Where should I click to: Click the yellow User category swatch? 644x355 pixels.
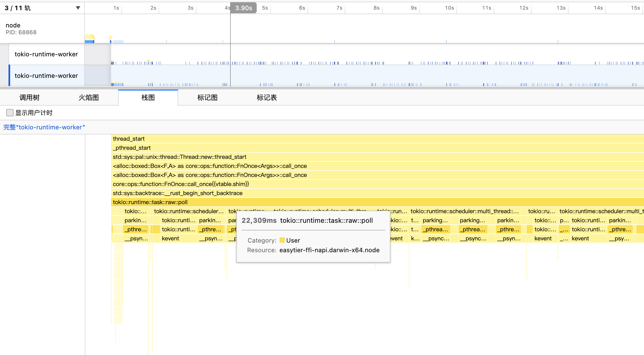coord(282,240)
